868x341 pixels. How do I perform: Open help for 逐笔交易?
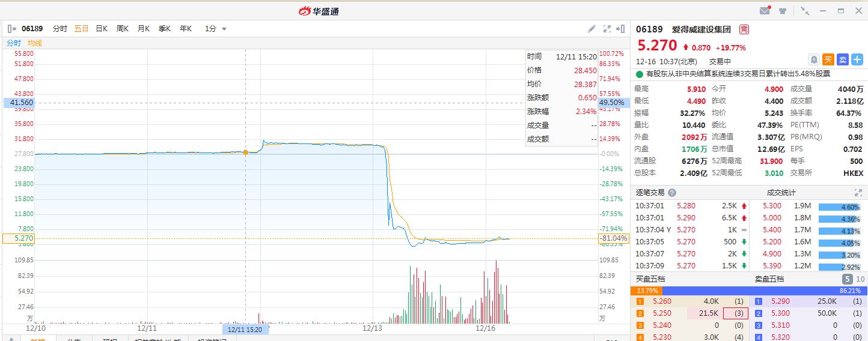[x=672, y=193]
